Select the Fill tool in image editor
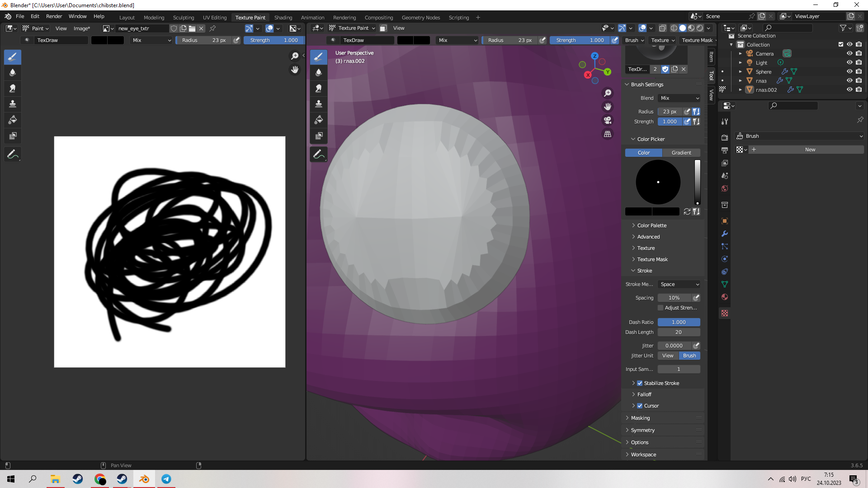This screenshot has height=488, width=868. 13,120
